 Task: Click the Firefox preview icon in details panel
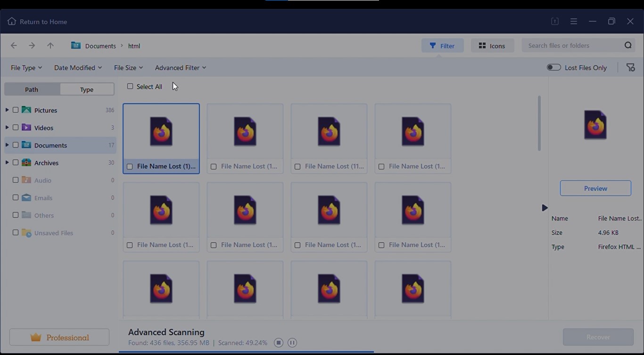(595, 125)
